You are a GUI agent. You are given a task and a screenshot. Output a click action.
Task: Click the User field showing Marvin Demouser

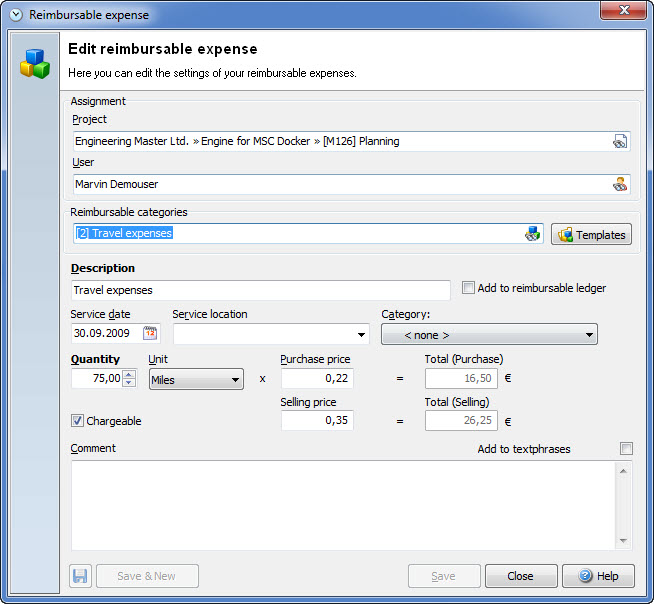click(351, 184)
